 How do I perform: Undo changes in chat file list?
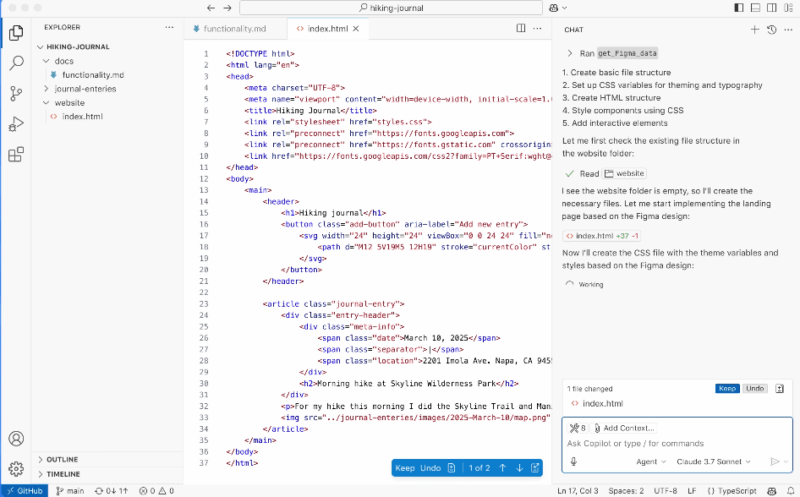[755, 388]
